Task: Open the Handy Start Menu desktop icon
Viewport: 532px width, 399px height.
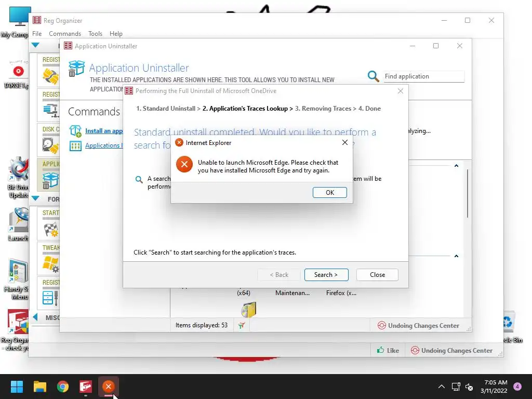Action: (17, 279)
